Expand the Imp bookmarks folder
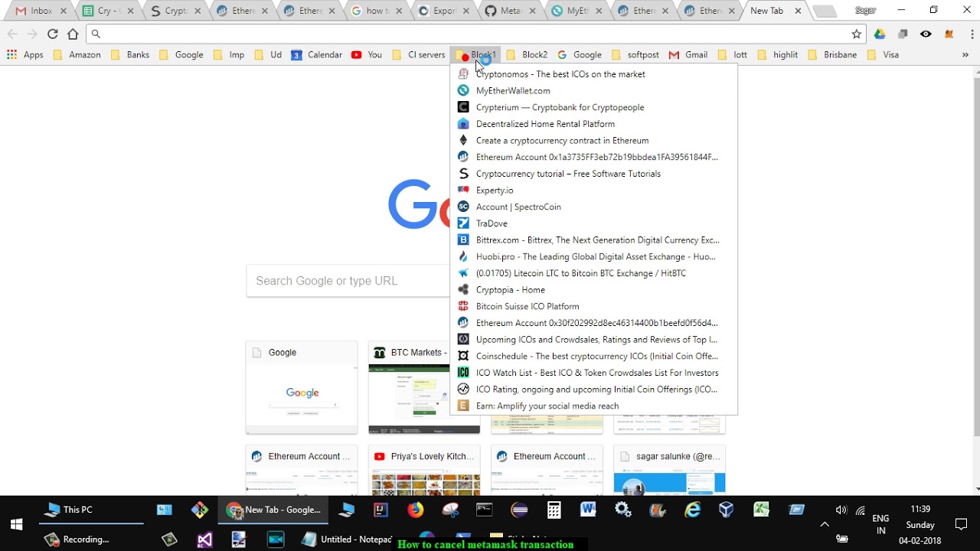This screenshot has height=551, width=980. [229, 55]
